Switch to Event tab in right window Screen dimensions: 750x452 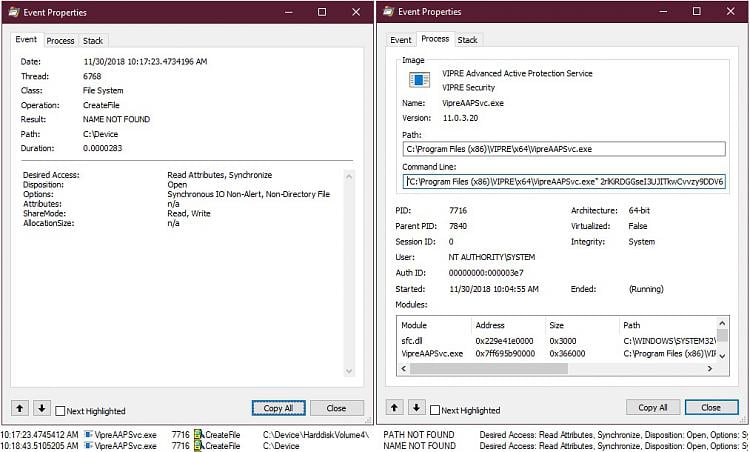(400, 40)
